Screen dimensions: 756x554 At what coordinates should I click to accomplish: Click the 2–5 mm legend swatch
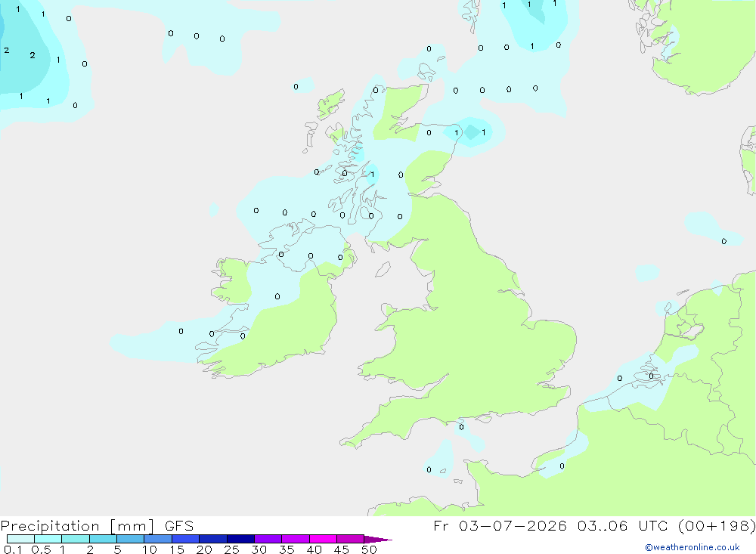103,539
